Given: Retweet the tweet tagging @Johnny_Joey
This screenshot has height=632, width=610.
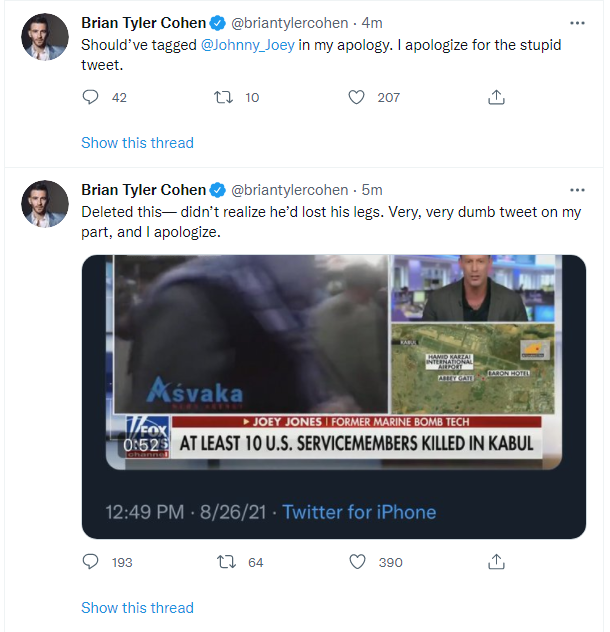Looking at the screenshot, I should point(223,97).
